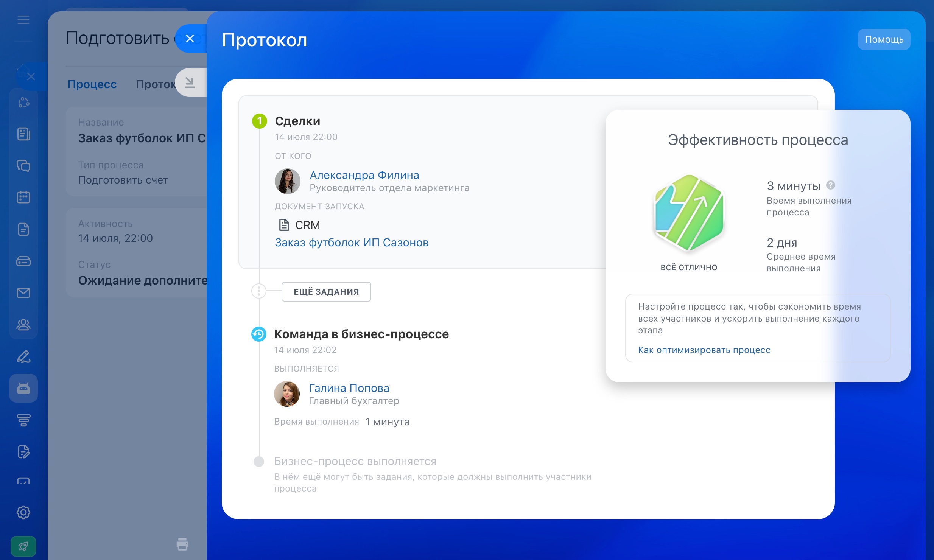Viewport: 934px width, 560px height.
Task: Click the Сделки step heading
Action: [297, 121]
